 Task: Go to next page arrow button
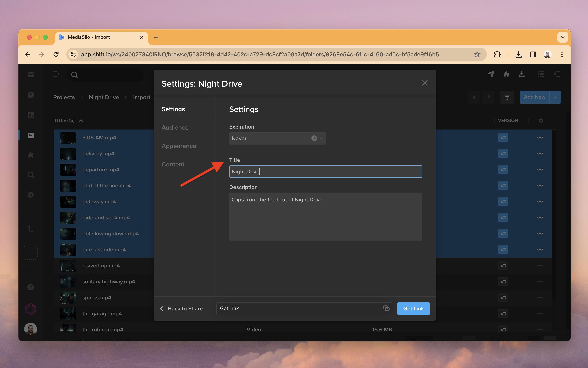coord(488,97)
